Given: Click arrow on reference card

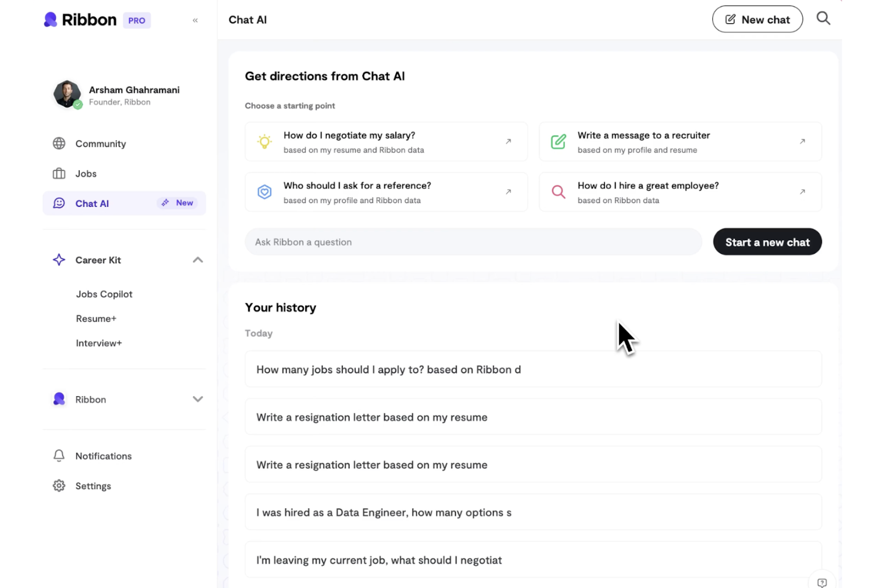Looking at the screenshot, I should 508,191.
